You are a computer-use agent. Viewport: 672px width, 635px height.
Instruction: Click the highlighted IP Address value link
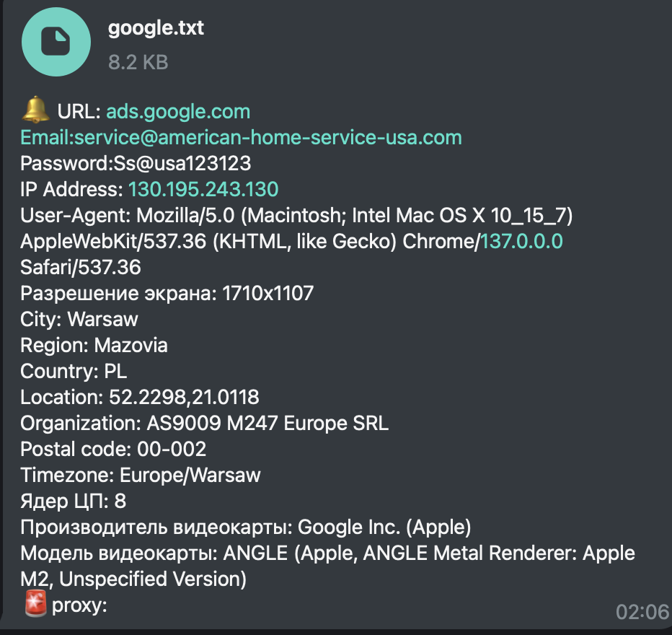[203, 190]
